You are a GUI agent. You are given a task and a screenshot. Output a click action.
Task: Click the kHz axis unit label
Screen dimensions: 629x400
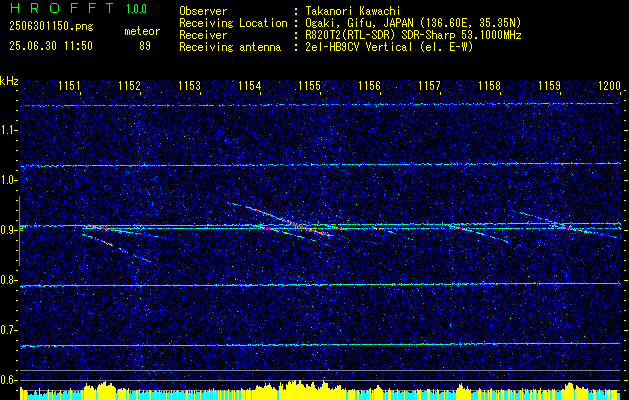(x=9, y=81)
